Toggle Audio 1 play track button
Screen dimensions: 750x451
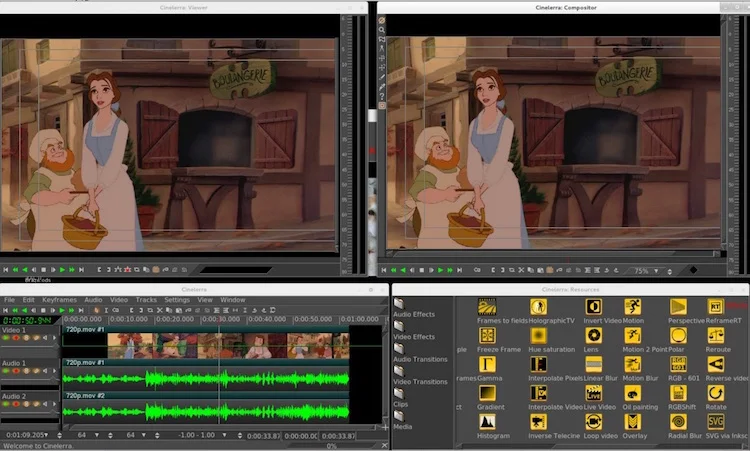pyautogui.click(x=6, y=371)
